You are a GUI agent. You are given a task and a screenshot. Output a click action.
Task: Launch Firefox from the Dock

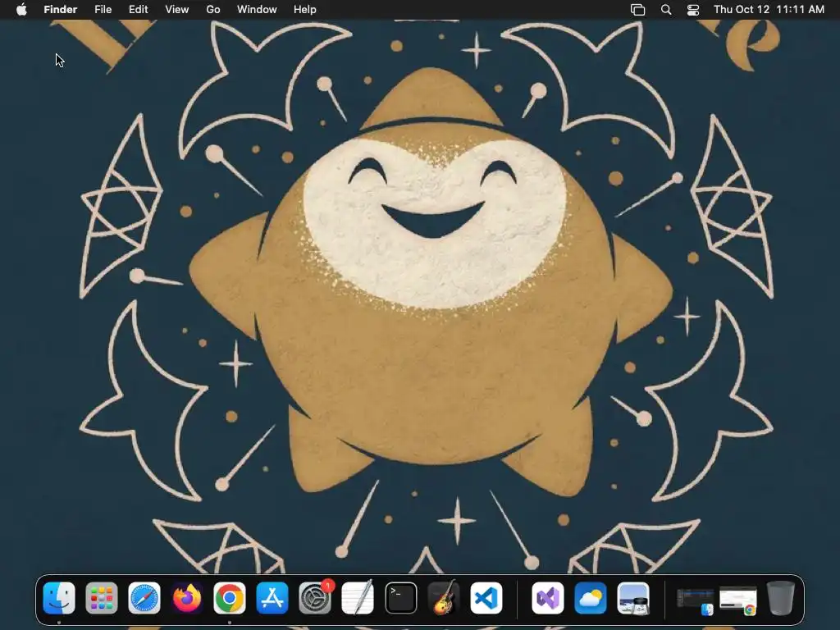(187, 597)
